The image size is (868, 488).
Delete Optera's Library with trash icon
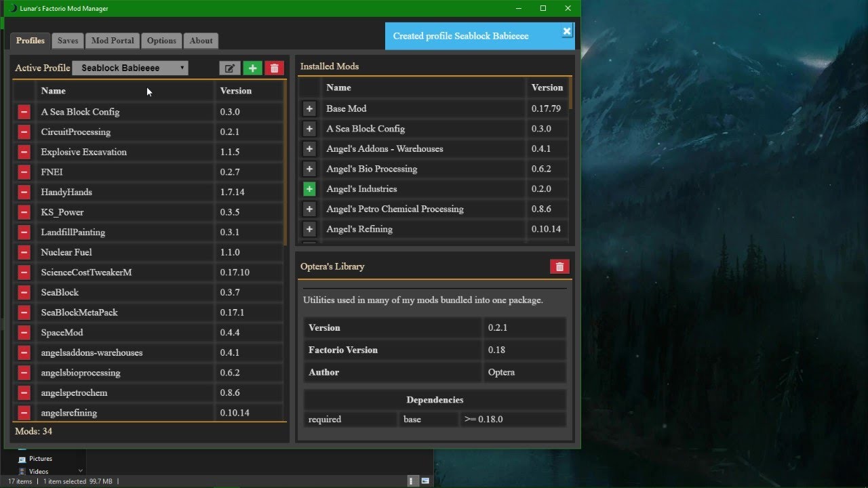tap(559, 266)
